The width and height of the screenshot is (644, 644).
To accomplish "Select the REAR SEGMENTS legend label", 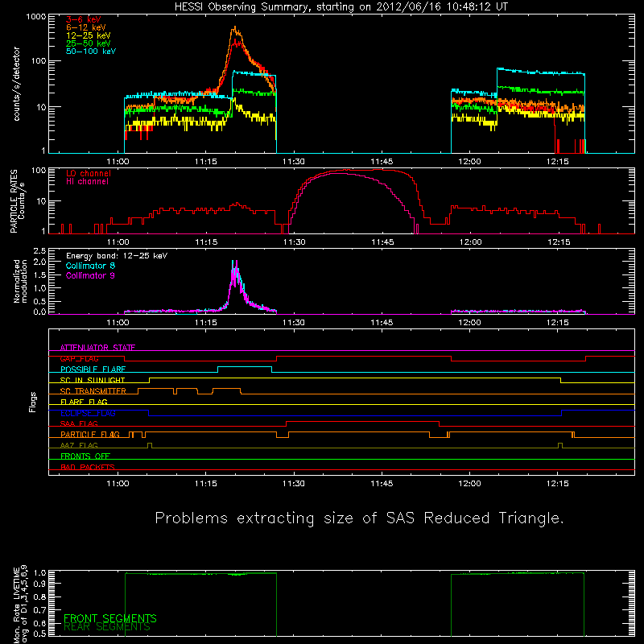I will point(107,627).
